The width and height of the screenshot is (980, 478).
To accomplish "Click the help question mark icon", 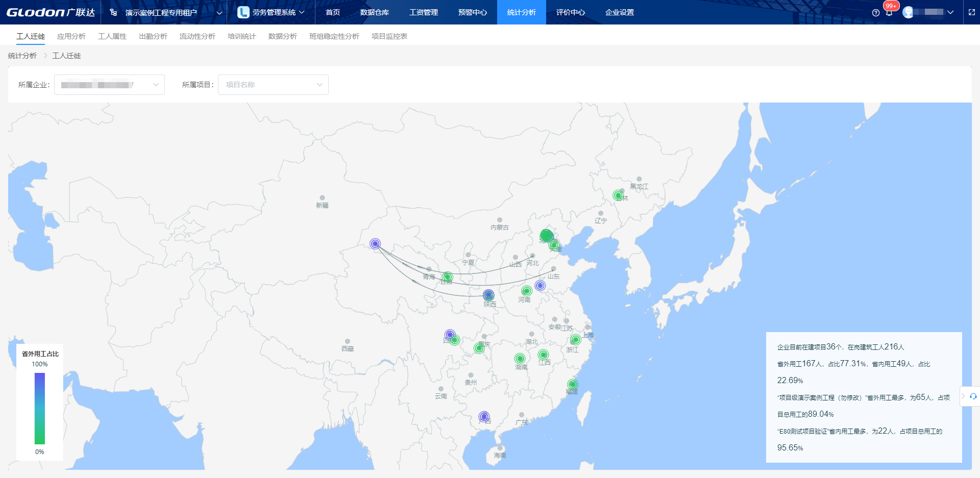I will coord(876,13).
